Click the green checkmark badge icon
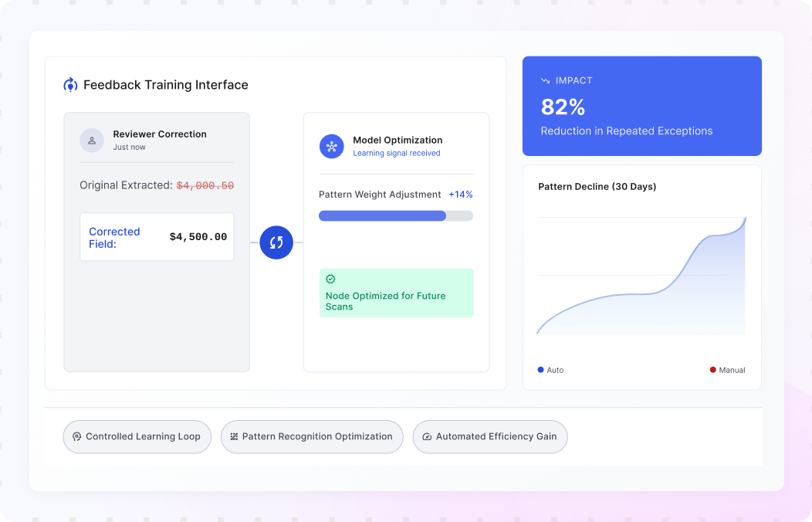Image resolution: width=812 pixels, height=522 pixels. 330,279
